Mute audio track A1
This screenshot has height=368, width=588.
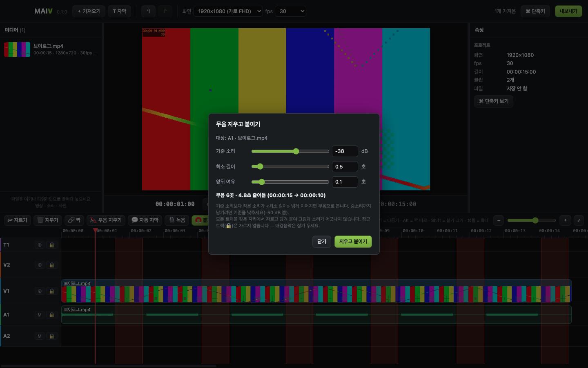click(40, 315)
